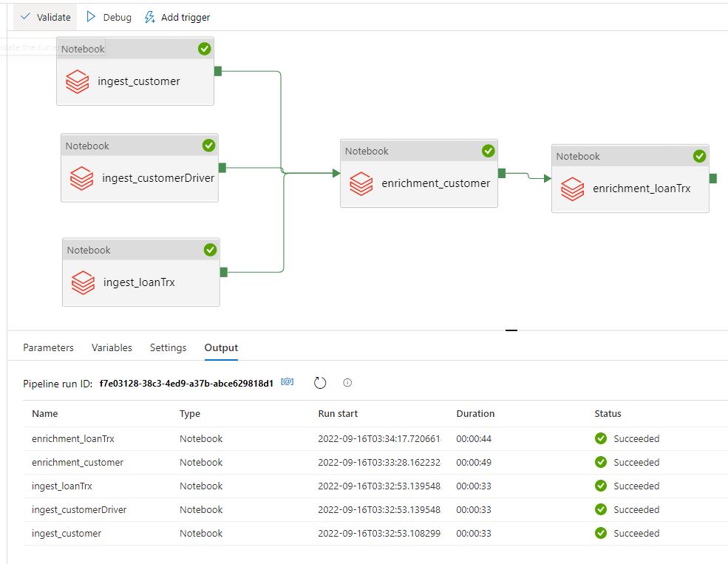This screenshot has width=728, height=564.
Task: Click the info icon beside the refresh button
Action: point(347,382)
